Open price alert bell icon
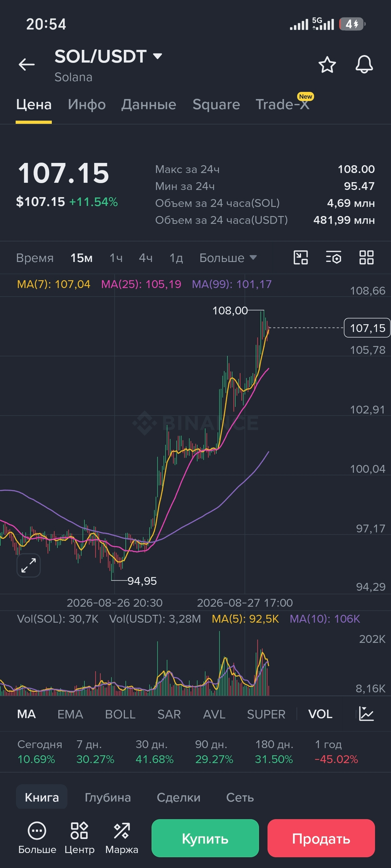This screenshot has height=868, width=391. point(364,65)
